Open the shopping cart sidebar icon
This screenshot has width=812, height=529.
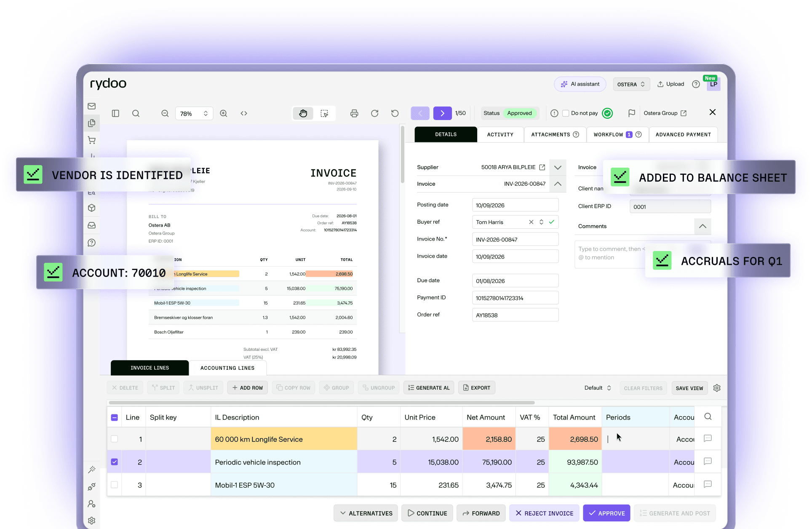[91, 140]
